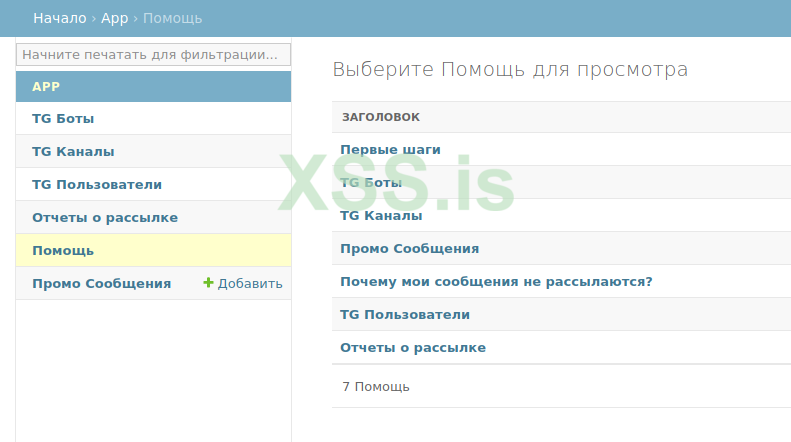View TG Пользователи article in help list

click(405, 315)
